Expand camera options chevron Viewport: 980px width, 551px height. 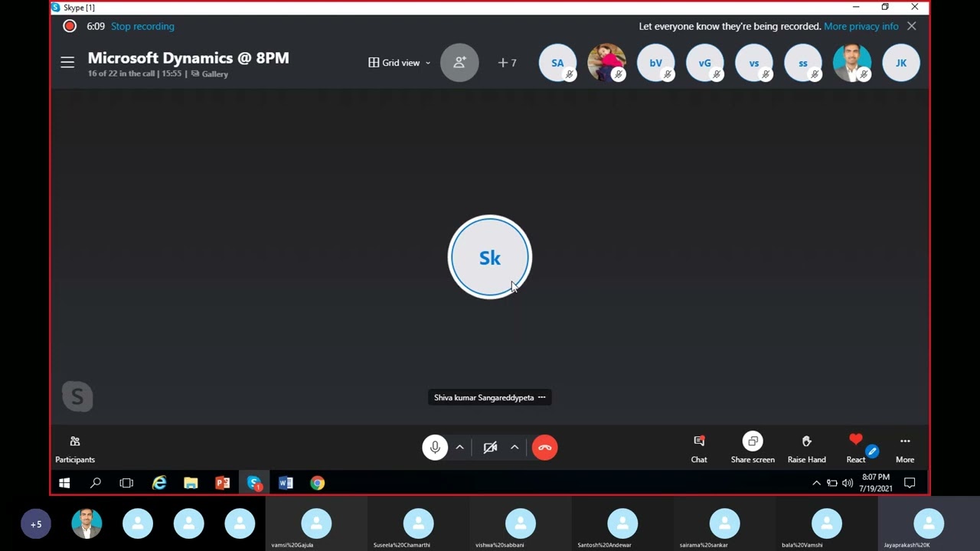[514, 447]
